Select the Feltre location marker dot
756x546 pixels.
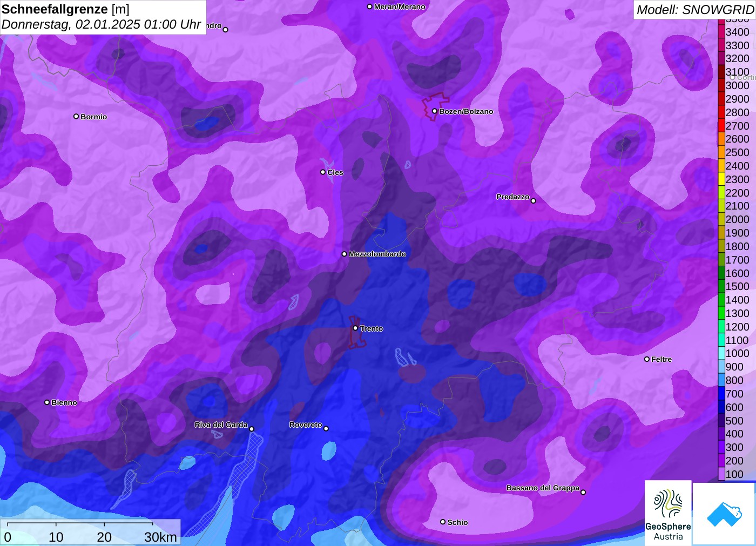(x=647, y=359)
